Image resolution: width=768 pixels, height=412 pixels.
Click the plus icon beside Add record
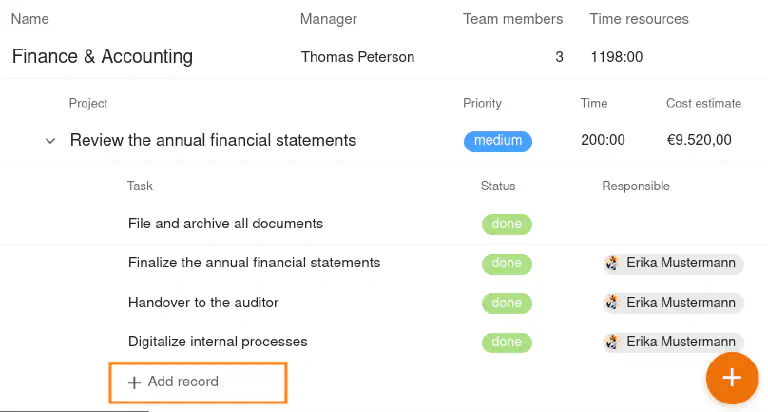click(x=134, y=382)
